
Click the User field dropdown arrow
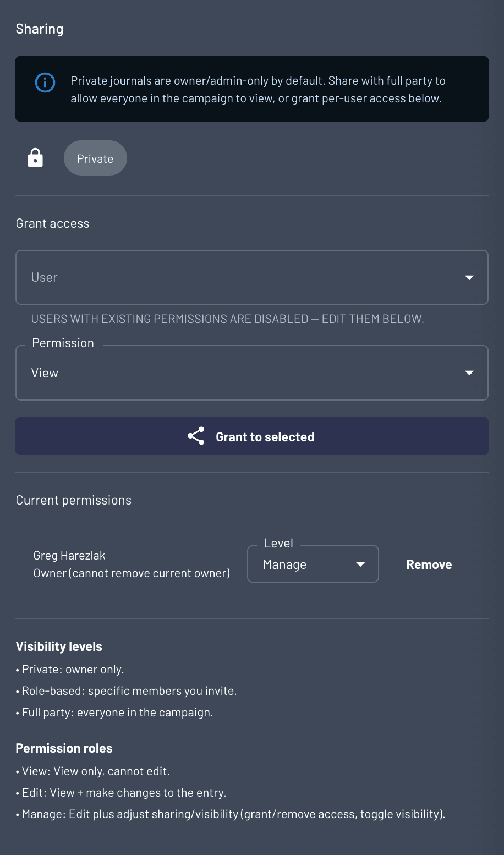pos(469,278)
